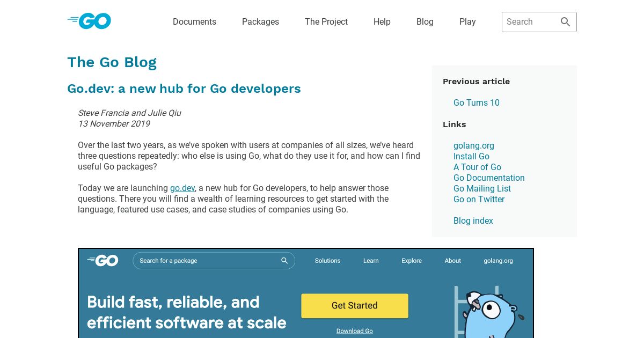The width and height of the screenshot is (644, 338).
Task: Click the date 13 November 2019
Action: (114, 124)
